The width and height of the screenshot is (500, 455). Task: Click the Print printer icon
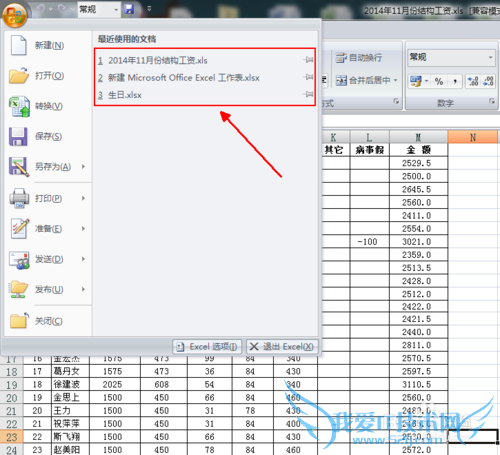(19, 198)
